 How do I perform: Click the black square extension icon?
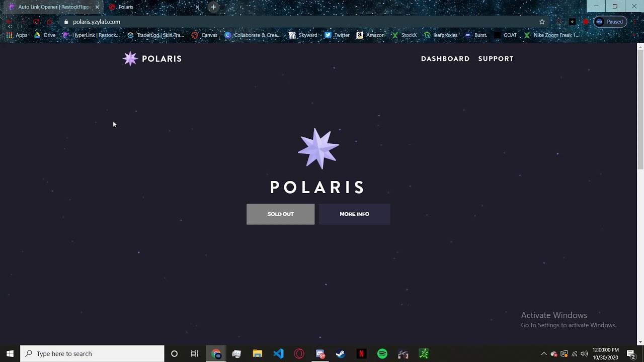click(572, 22)
